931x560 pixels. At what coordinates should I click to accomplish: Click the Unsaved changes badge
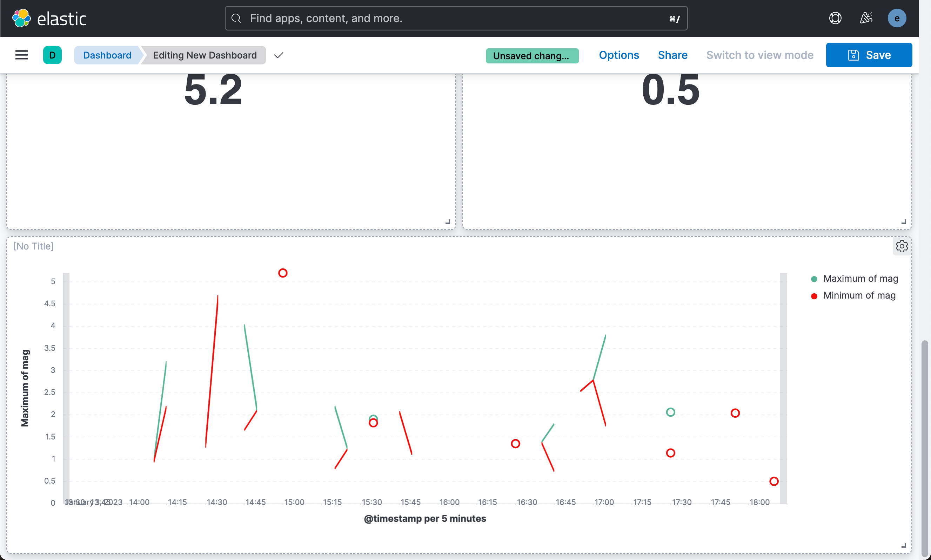coord(532,56)
